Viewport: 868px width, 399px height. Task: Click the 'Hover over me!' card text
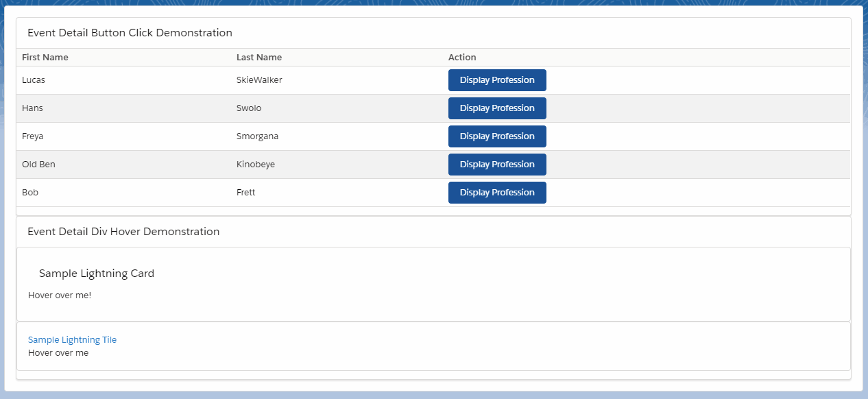(60, 295)
